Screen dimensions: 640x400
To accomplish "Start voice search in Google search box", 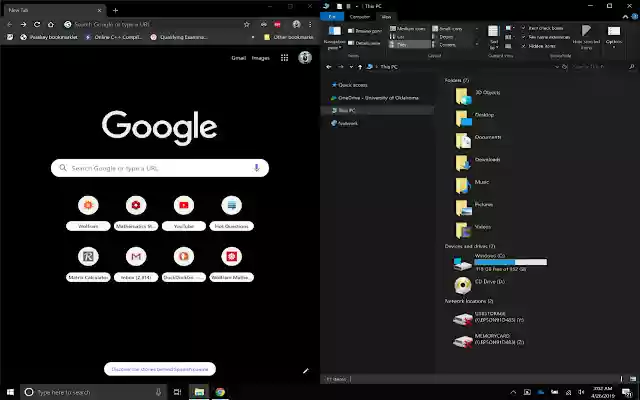I will (256, 168).
